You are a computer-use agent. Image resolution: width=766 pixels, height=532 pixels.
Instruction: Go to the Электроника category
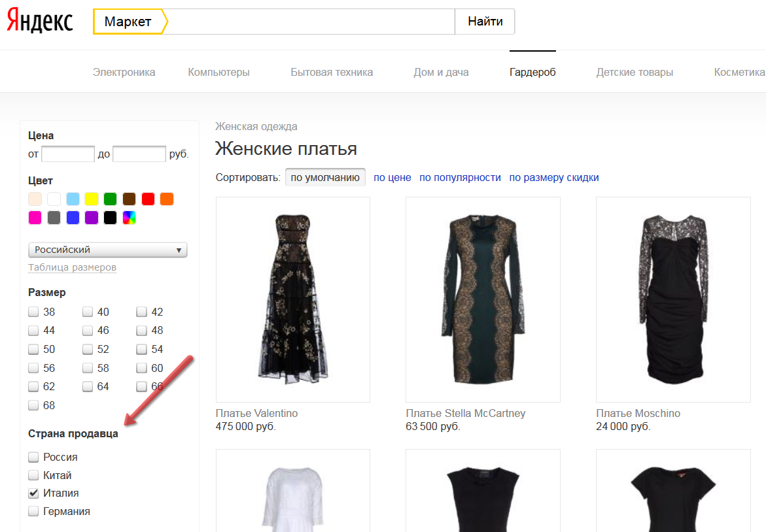click(124, 73)
